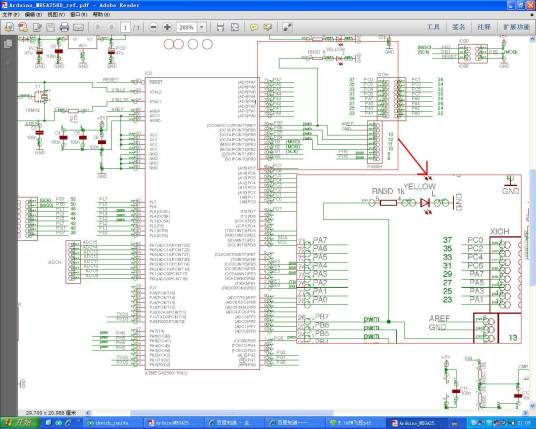Click the highlight text tool icon
The image size is (536, 429).
267,27
